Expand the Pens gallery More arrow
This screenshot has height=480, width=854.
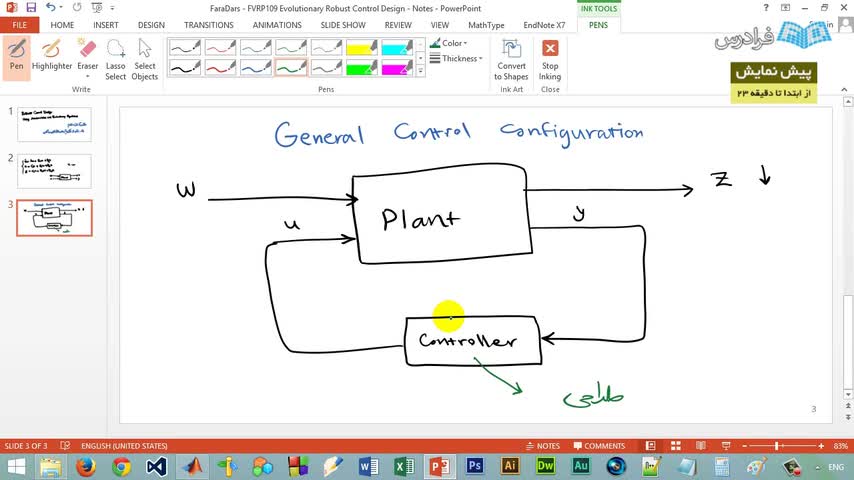coord(420,71)
